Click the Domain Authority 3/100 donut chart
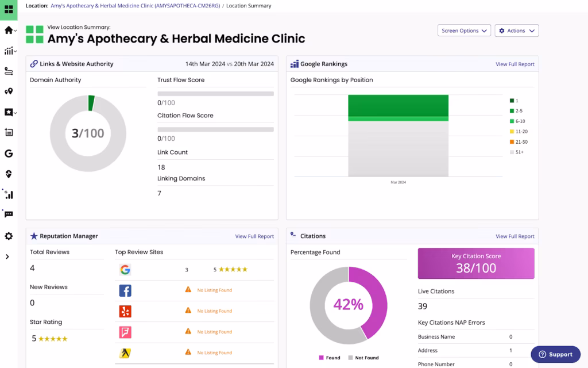This screenshot has width=588, height=368. click(x=88, y=133)
